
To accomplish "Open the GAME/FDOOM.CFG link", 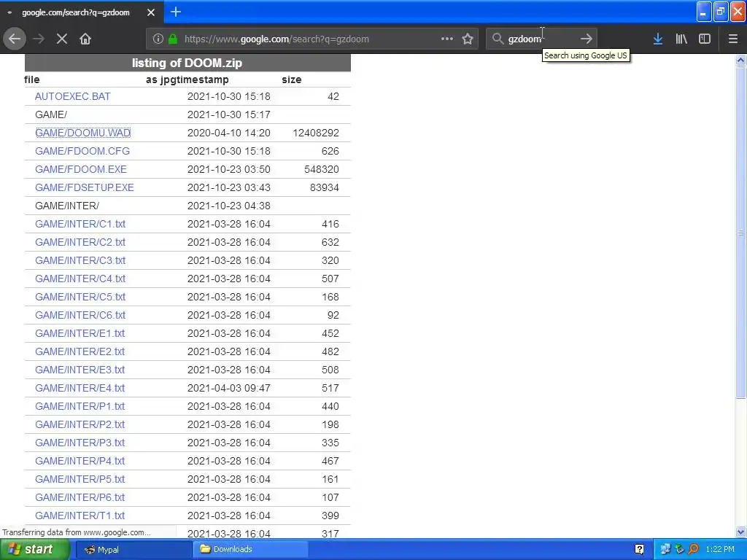I will point(82,151).
